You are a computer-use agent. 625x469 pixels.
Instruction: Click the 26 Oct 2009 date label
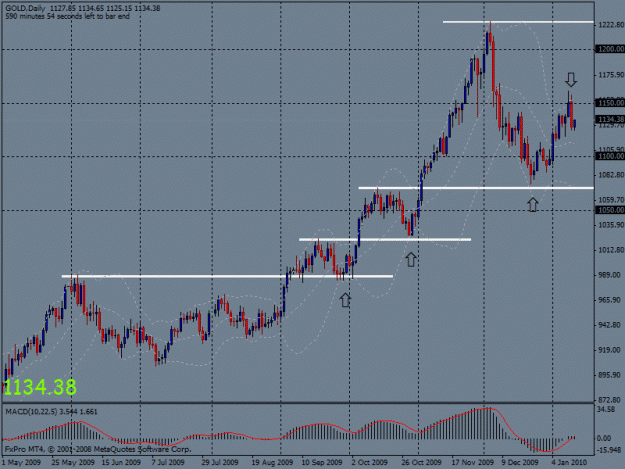click(421, 462)
